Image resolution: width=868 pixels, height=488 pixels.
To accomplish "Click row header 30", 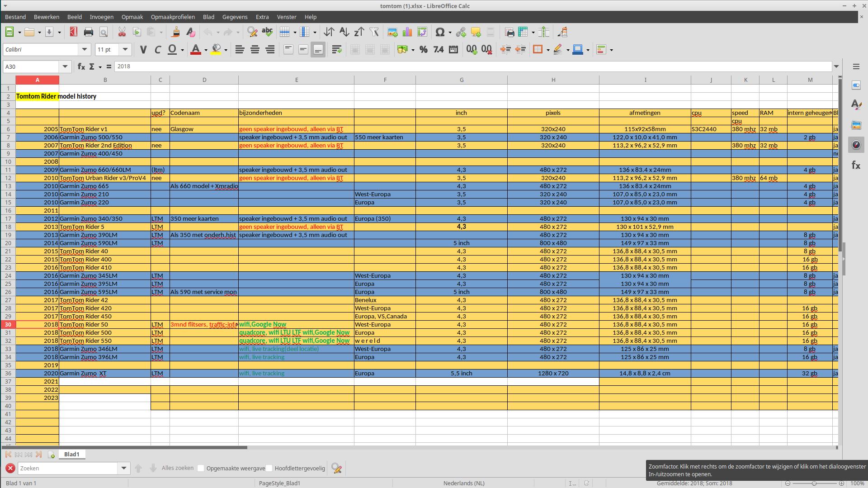I will [8, 324].
